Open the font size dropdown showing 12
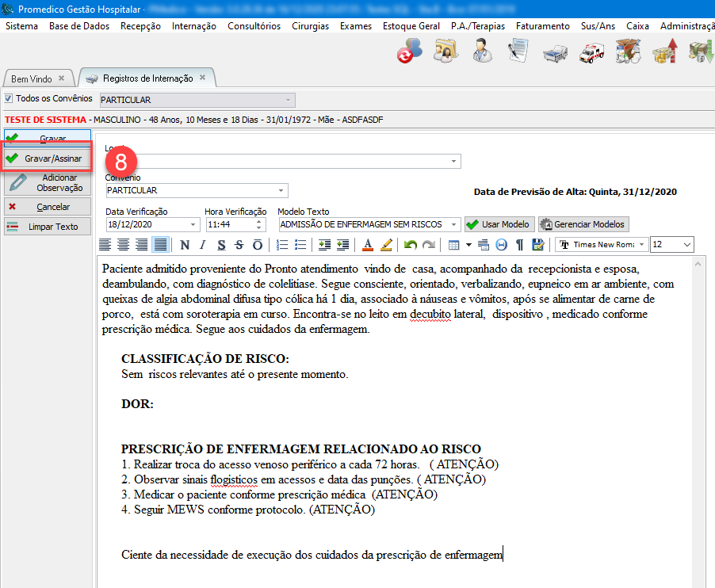 tap(686, 245)
